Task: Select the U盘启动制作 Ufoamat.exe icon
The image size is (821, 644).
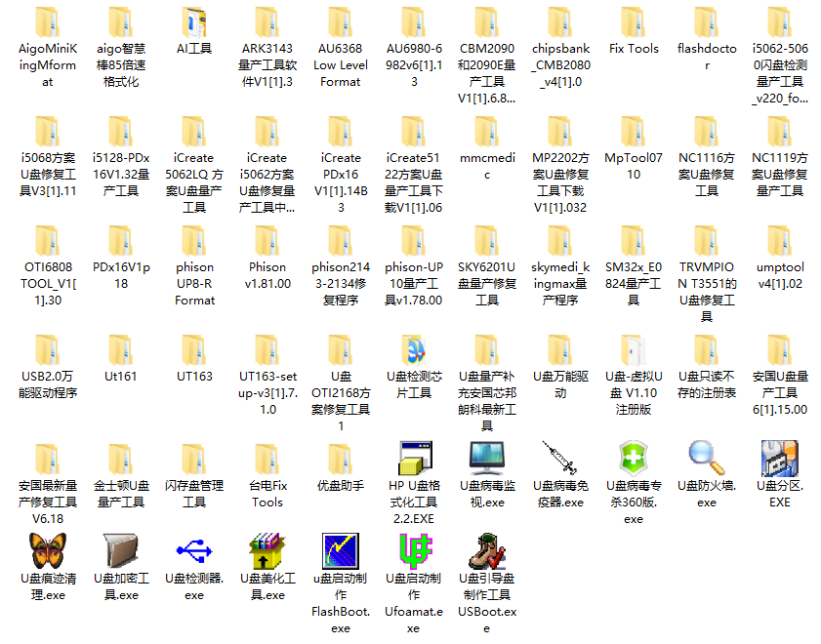Action: coord(414,551)
